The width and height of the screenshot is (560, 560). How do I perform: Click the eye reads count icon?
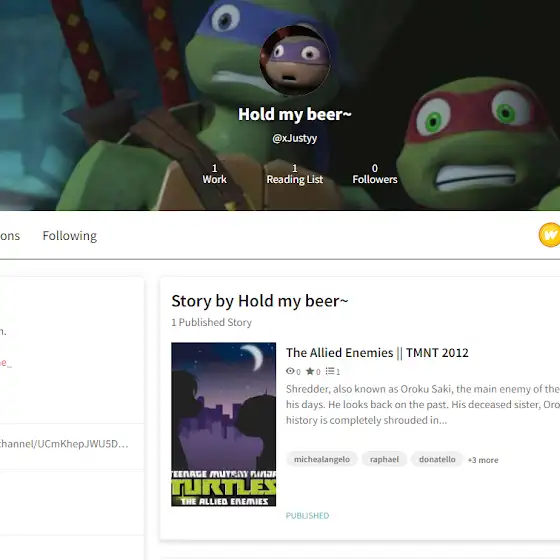tap(290, 371)
